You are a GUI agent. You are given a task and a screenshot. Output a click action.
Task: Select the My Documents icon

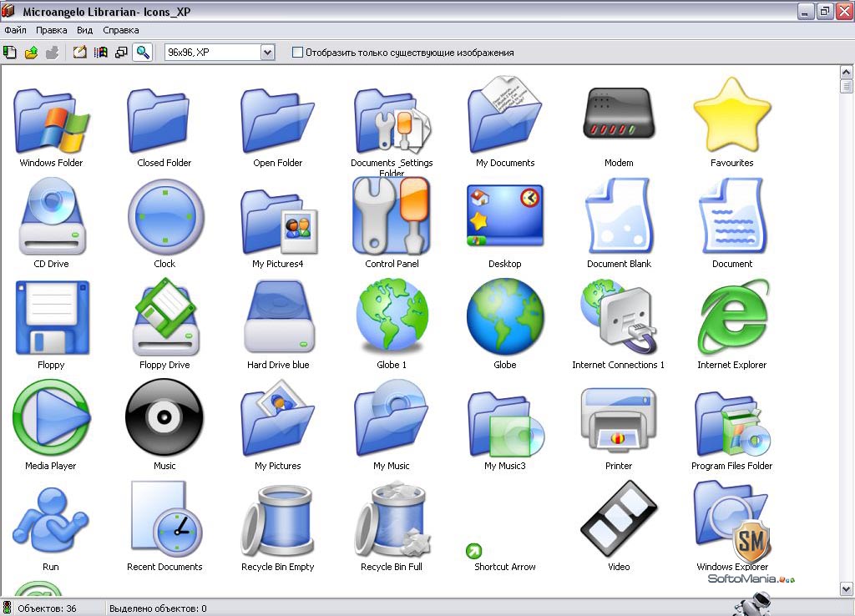pos(505,114)
